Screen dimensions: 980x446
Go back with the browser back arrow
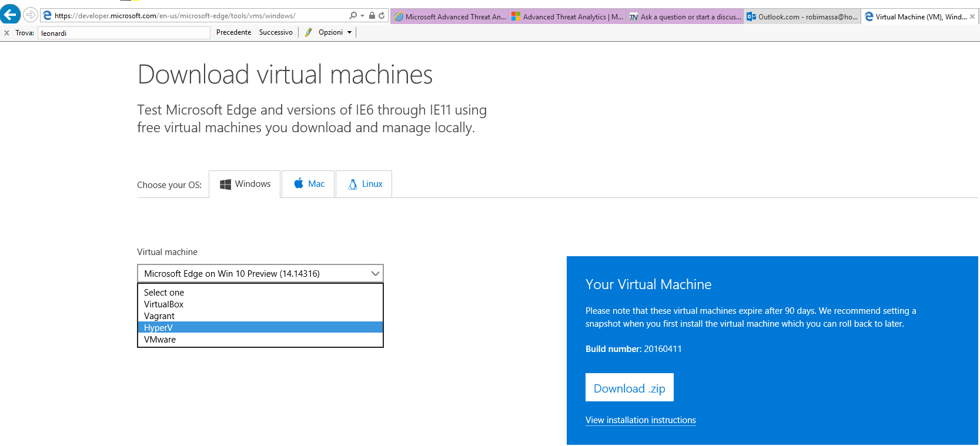click(x=11, y=14)
